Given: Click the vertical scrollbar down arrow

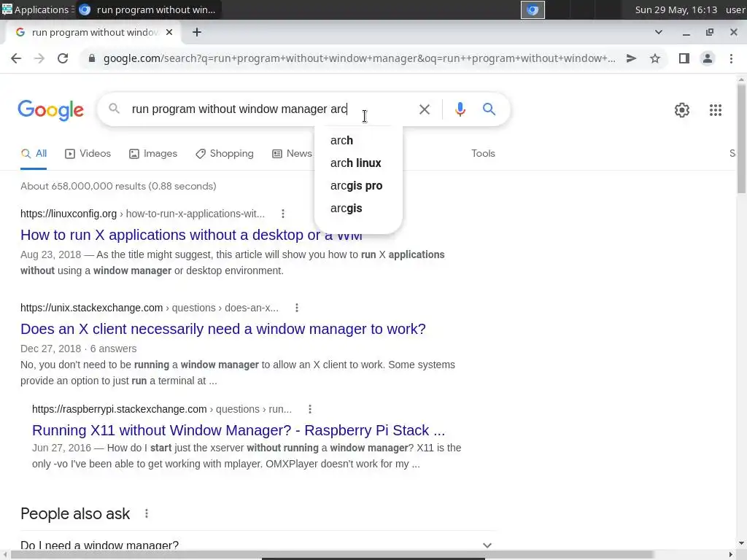Looking at the screenshot, I should (741, 542).
